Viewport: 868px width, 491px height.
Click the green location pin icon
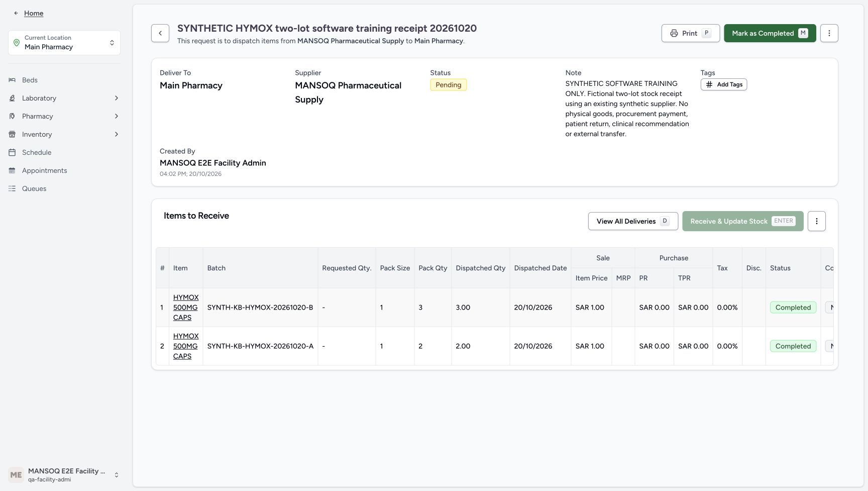point(17,43)
